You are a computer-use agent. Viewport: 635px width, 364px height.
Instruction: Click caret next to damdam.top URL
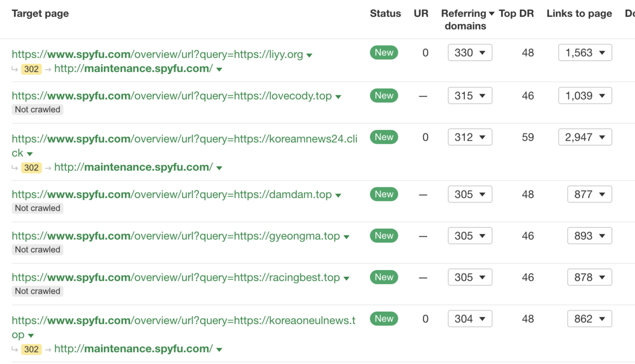coord(339,195)
